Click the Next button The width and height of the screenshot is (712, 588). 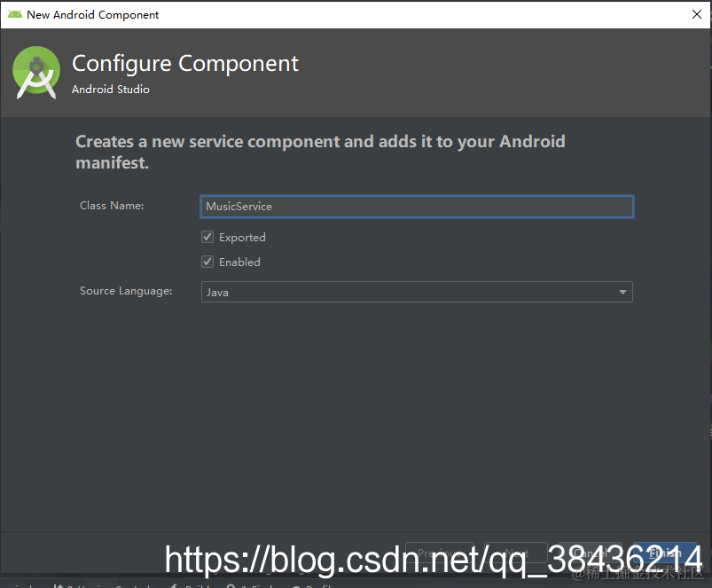point(516,553)
